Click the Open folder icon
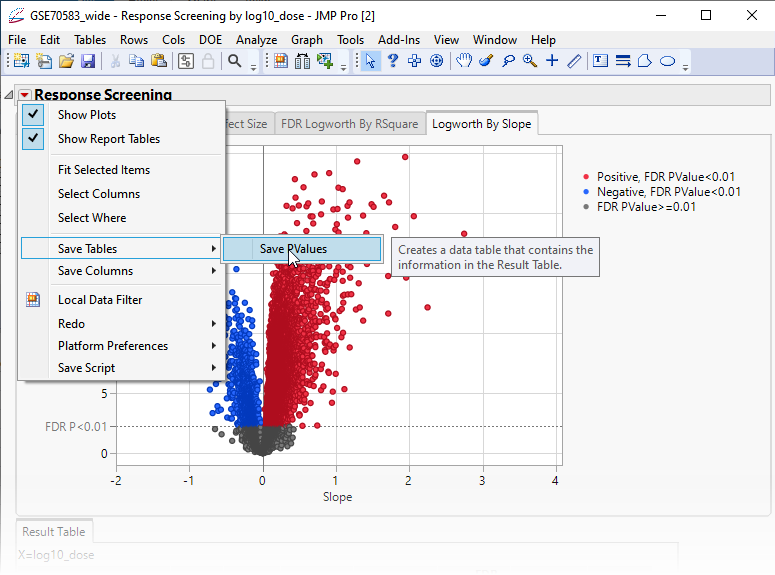775x575 pixels. [x=66, y=61]
